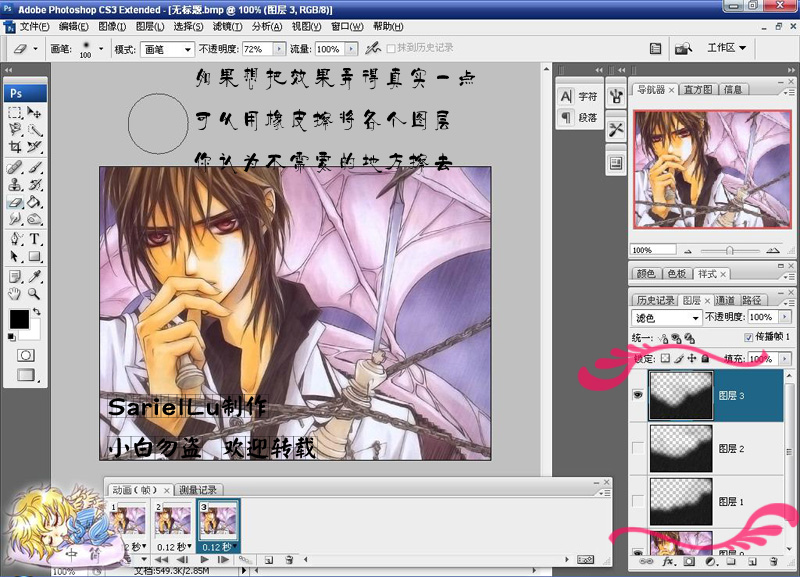Show layer 图层 1 visibility box
The height and width of the screenshot is (577, 800).
638,501
